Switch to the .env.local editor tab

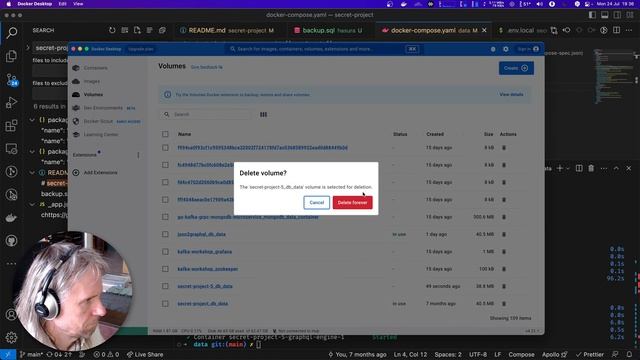tap(522, 30)
